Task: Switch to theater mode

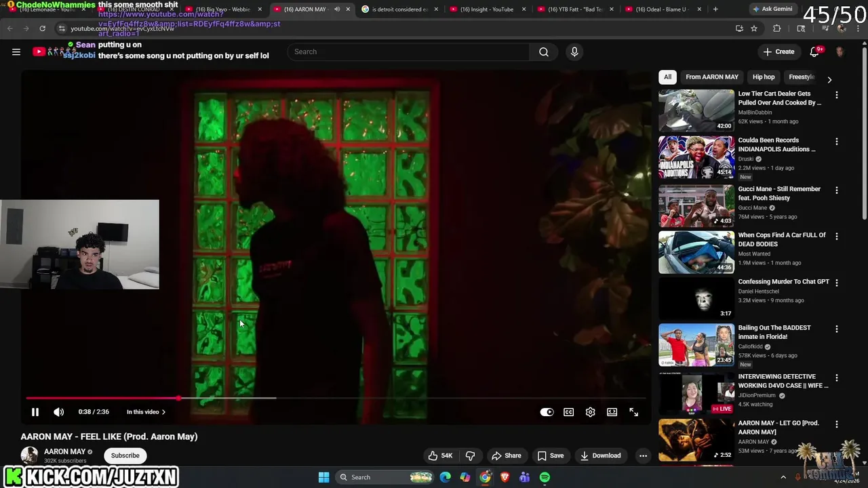Action: coord(612,412)
